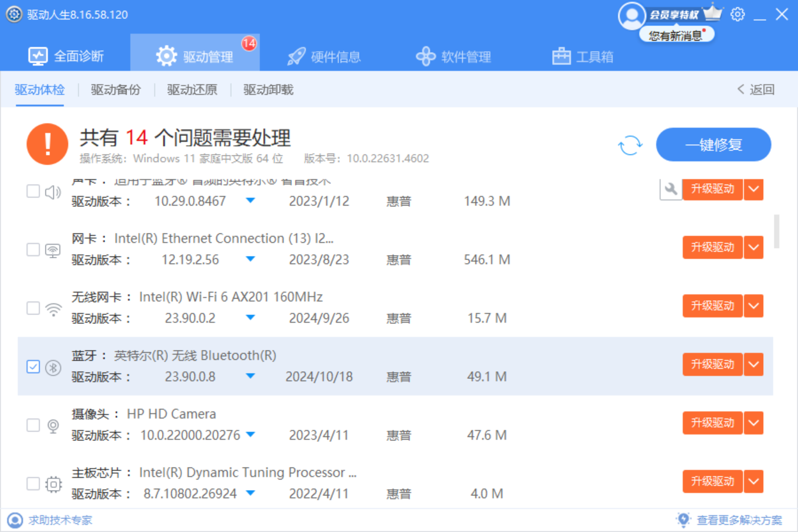Switch to the 硬件信息 tab
Viewport: 798px width, 532px height.
pyautogui.click(x=324, y=56)
